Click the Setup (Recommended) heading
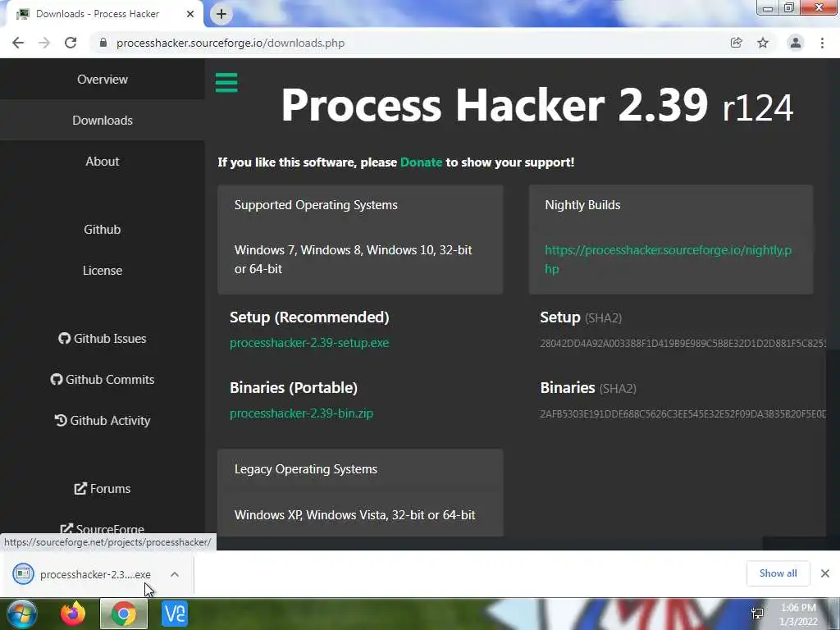Screen dimensions: 840x630 (x=309, y=317)
